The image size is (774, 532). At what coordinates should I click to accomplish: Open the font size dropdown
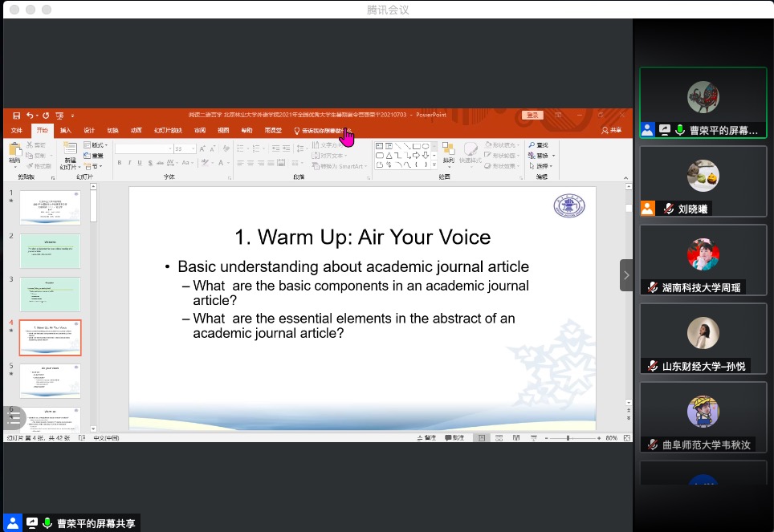tap(192, 148)
